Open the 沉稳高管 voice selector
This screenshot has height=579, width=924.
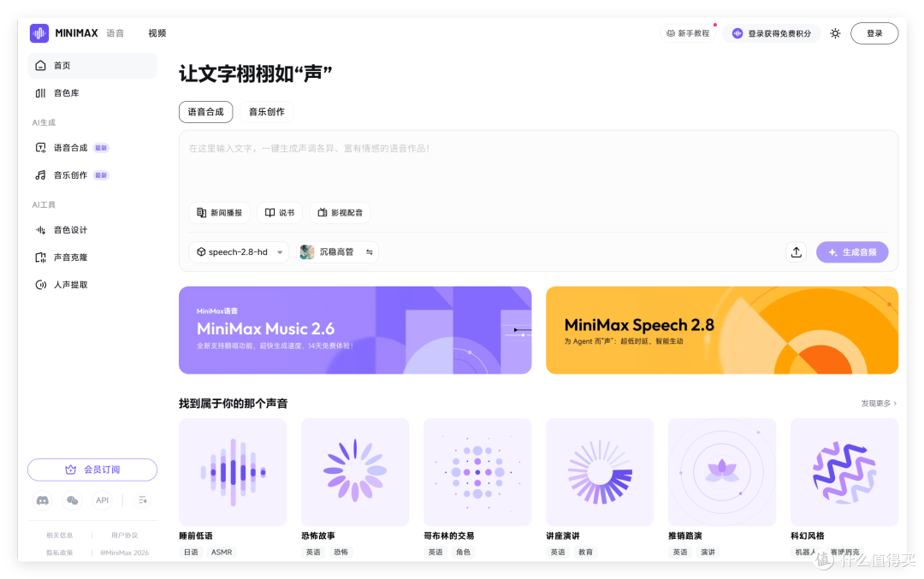pyautogui.click(x=337, y=252)
